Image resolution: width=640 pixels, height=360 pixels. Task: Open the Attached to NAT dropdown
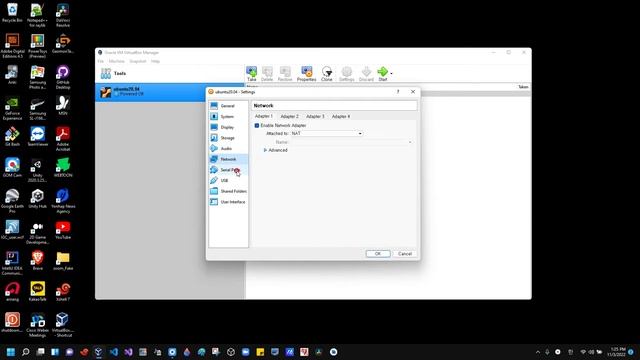(326, 133)
